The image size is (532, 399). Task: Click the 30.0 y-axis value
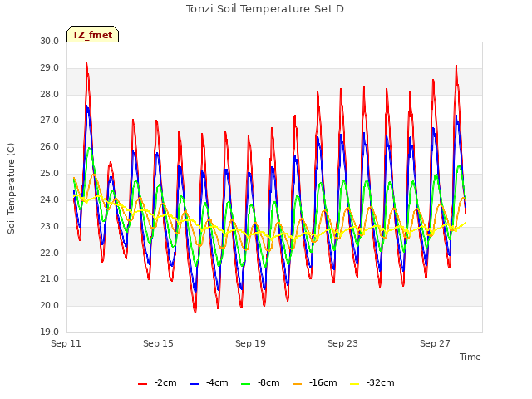(x=50, y=41)
